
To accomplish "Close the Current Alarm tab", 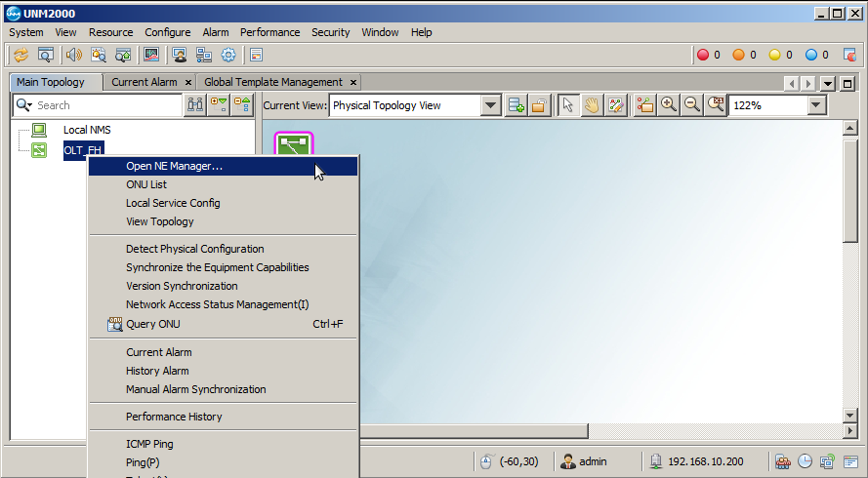I will (188, 83).
